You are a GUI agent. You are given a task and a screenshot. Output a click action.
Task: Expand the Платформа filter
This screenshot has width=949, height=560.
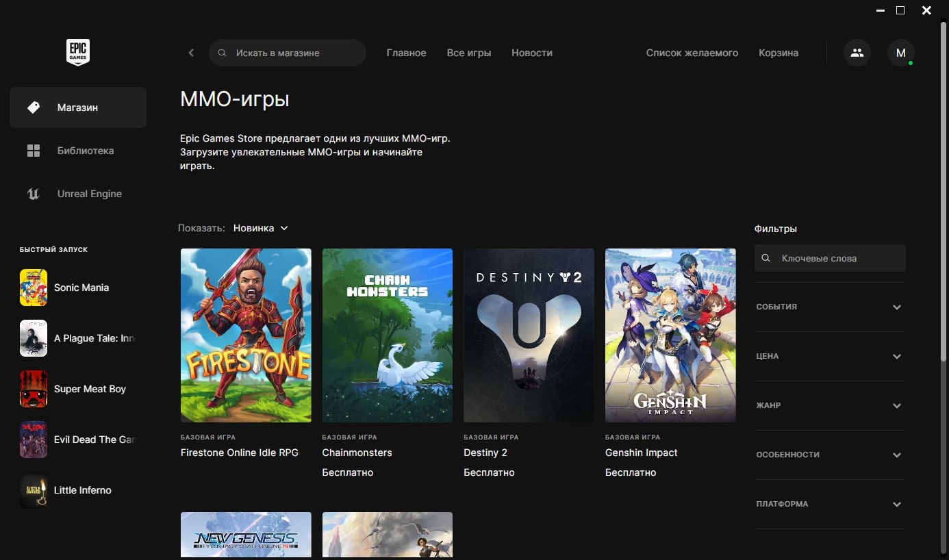click(830, 504)
